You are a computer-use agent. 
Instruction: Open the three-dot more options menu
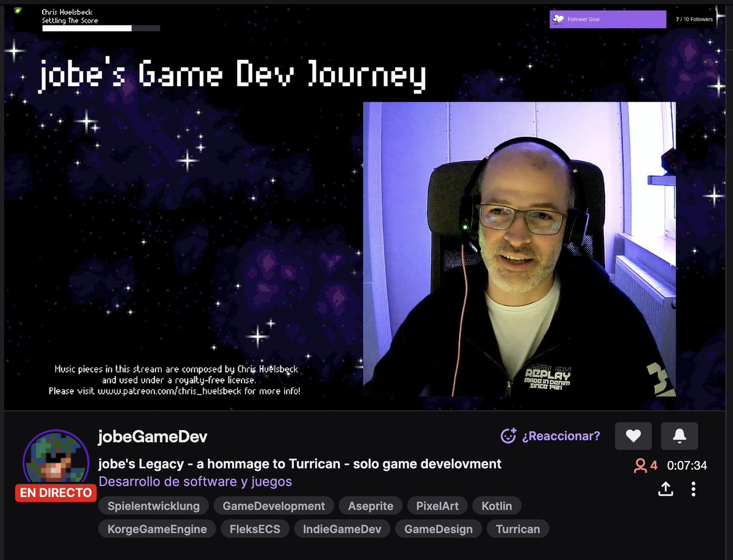693,489
